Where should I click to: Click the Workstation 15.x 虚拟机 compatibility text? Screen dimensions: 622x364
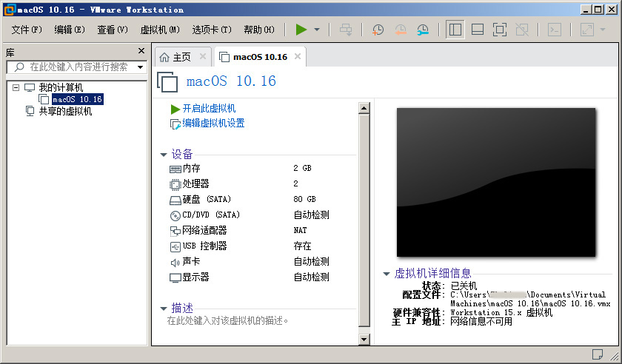coord(501,312)
